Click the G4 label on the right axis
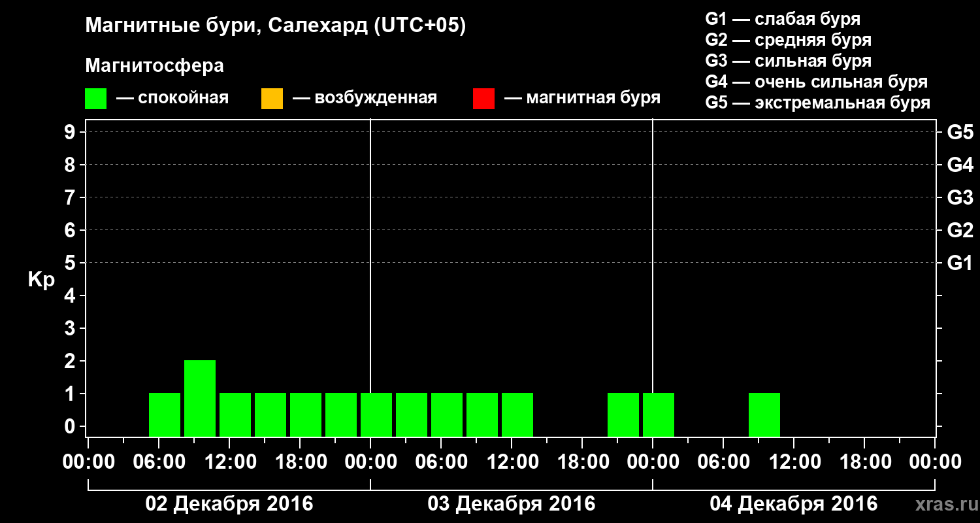The image size is (980, 523). pos(960,165)
